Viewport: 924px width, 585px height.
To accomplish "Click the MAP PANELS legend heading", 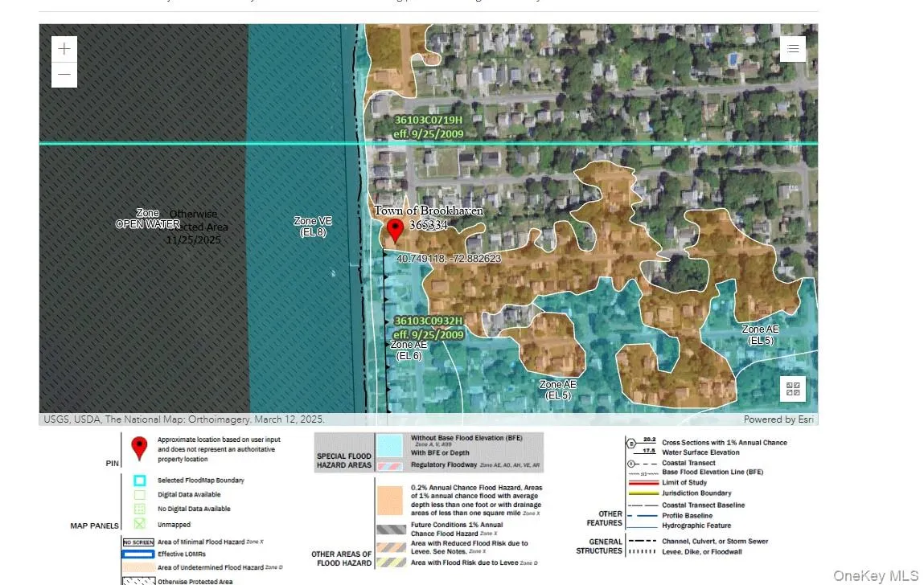I will click(94, 526).
